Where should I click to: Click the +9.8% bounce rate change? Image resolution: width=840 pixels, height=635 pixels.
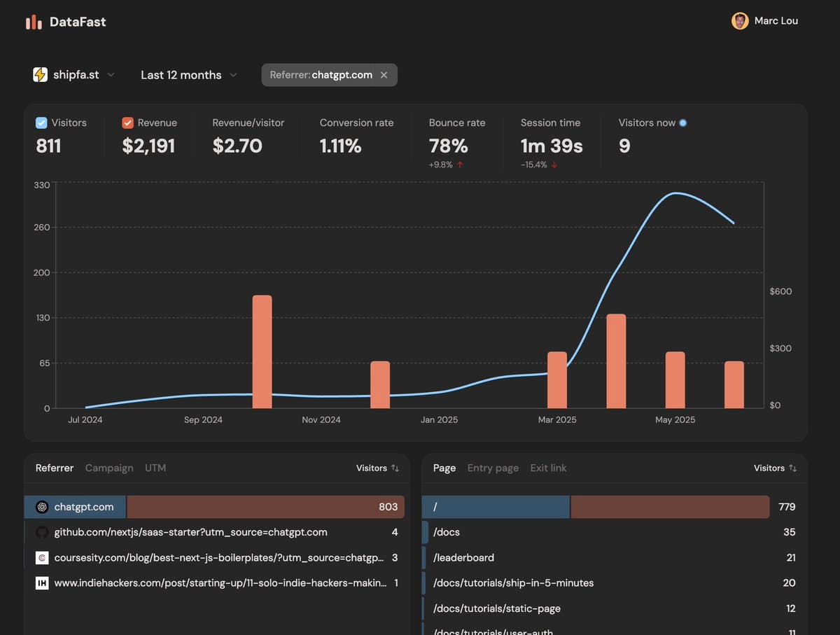pos(446,165)
